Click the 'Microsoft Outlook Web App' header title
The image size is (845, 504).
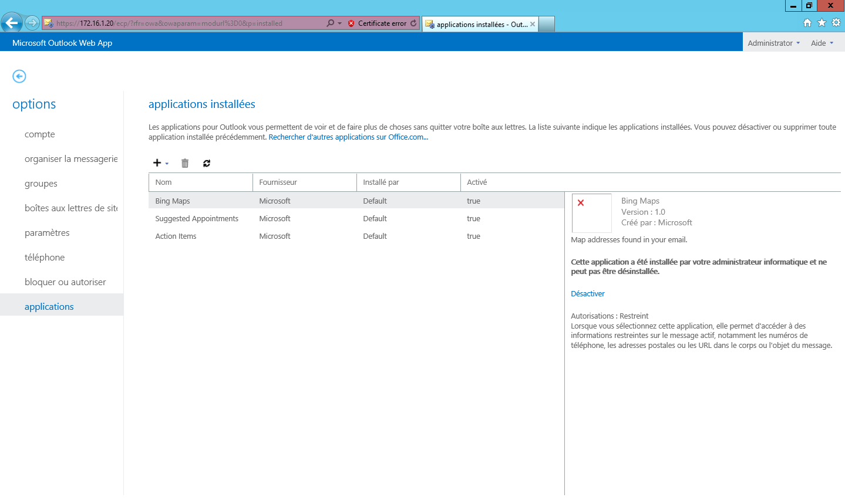(62, 43)
